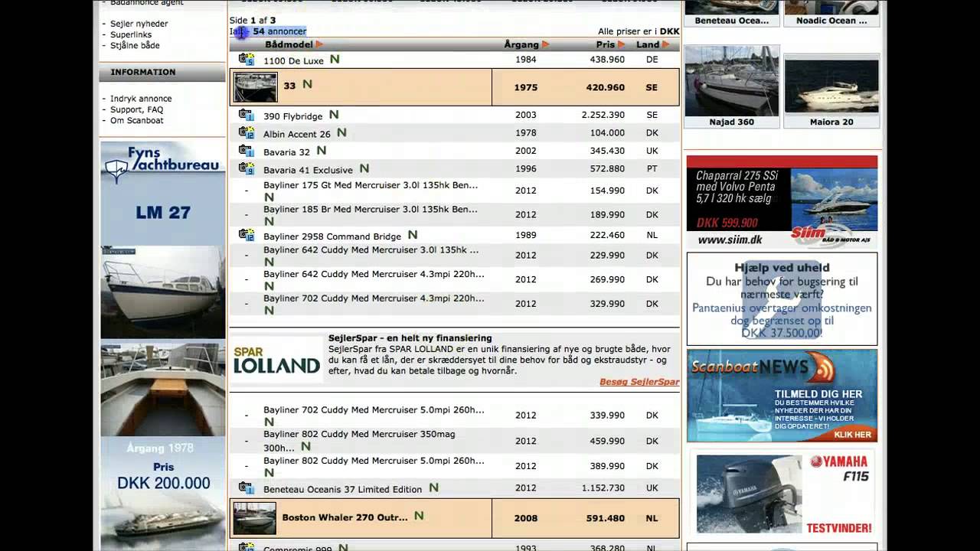Open the Bavaria 41 Exclusive listing

click(308, 170)
